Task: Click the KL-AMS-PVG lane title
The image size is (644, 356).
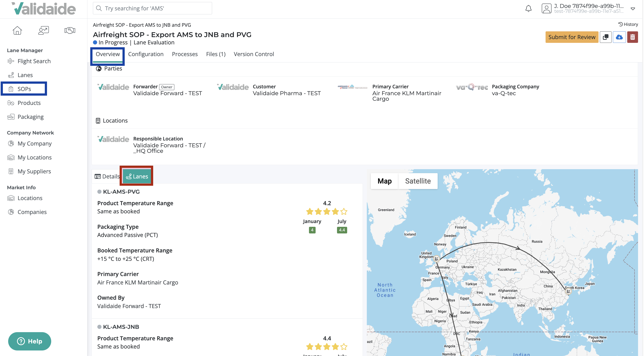Action: coord(121,192)
